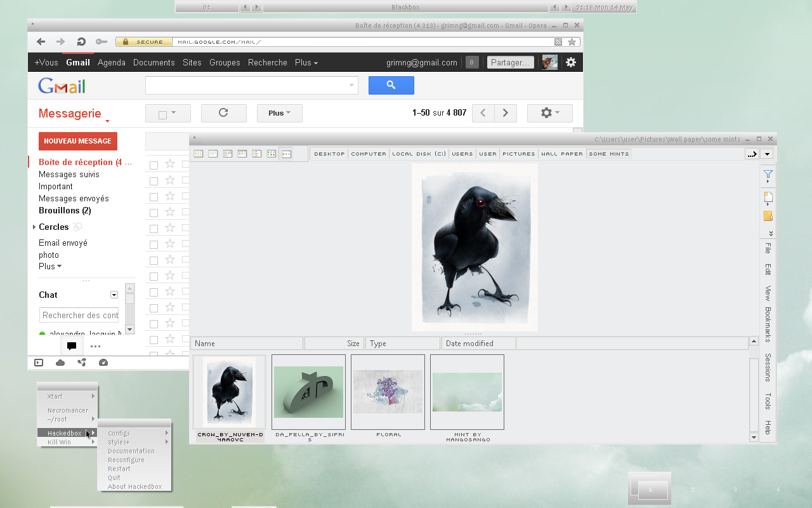Screen dimensions: 812x508
Task: Expand the Cercles label triangle
Action: point(34,227)
